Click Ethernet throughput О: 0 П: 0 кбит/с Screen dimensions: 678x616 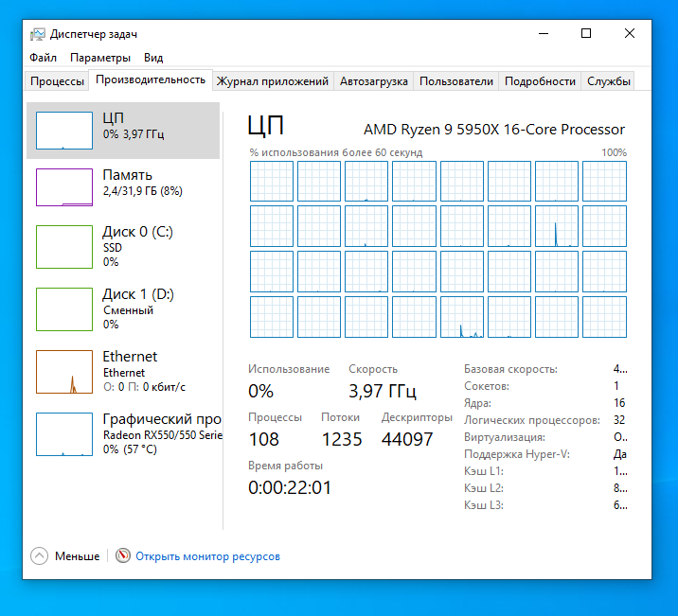click(x=144, y=387)
